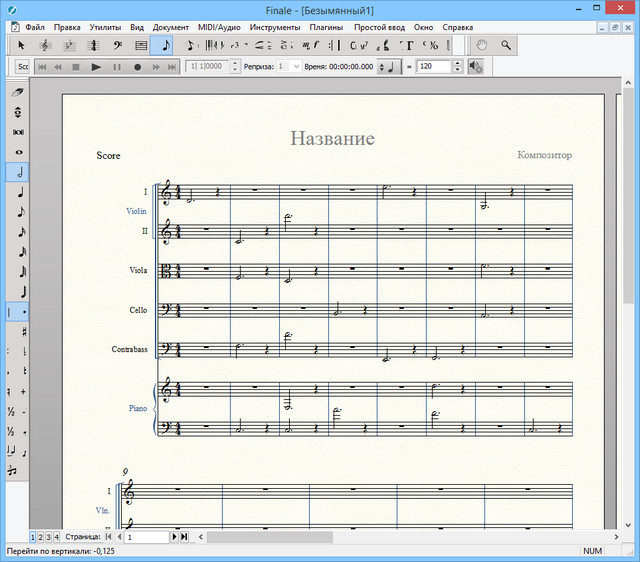
Task: Open the playback speaker settings icon
Action: (x=475, y=67)
